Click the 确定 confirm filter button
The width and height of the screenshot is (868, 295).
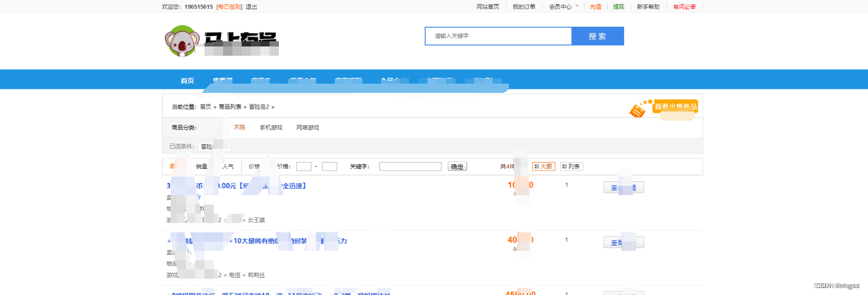(x=457, y=167)
